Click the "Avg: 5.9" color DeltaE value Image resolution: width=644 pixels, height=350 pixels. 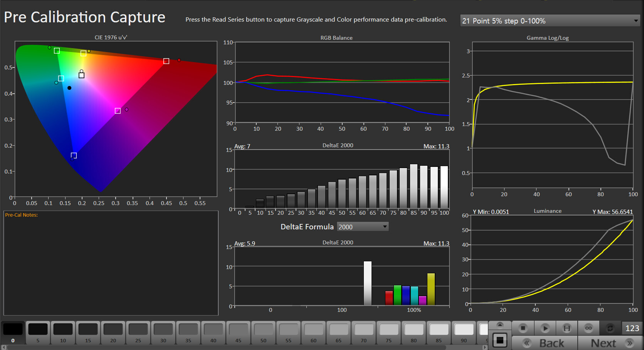click(245, 244)
